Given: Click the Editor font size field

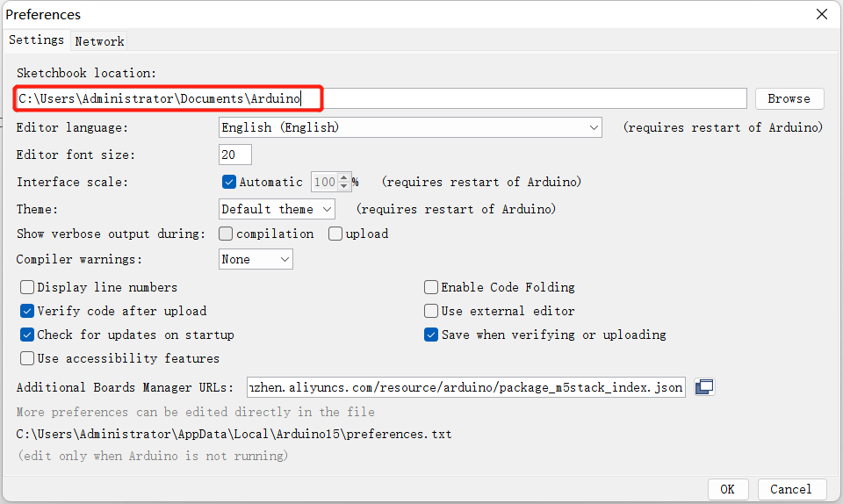Looking at the screenshot, I should 234,155.
